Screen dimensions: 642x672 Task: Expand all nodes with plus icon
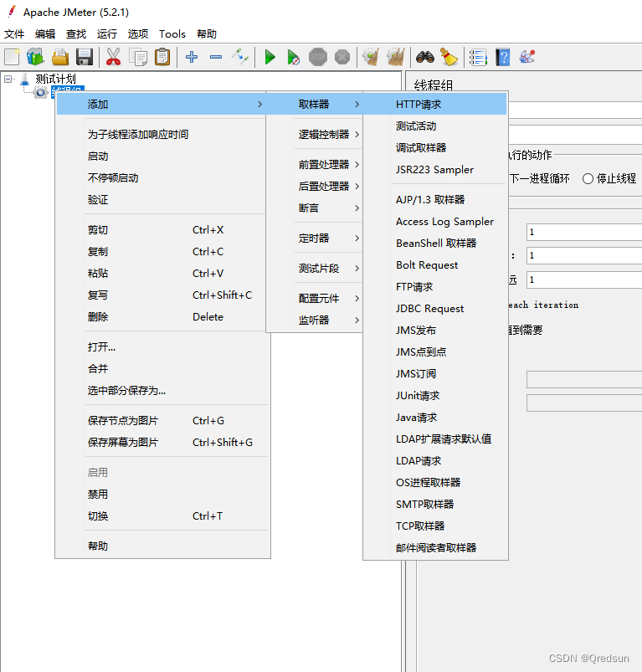click(192, 57)
